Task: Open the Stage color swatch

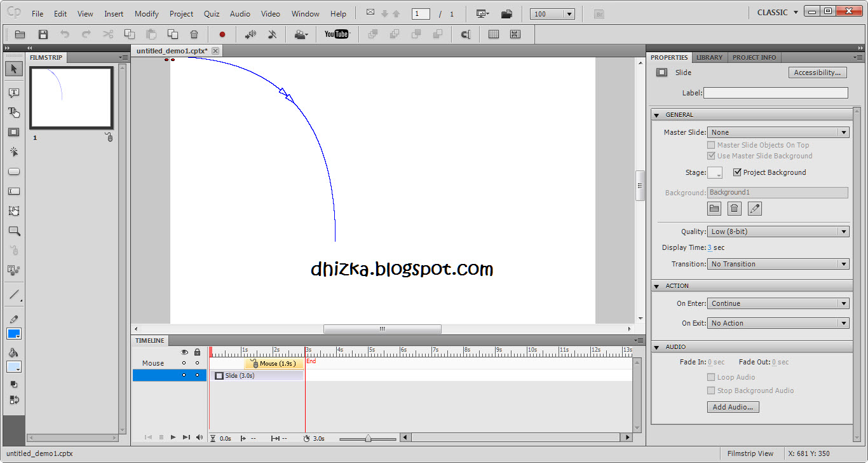Action: [715, 172]
